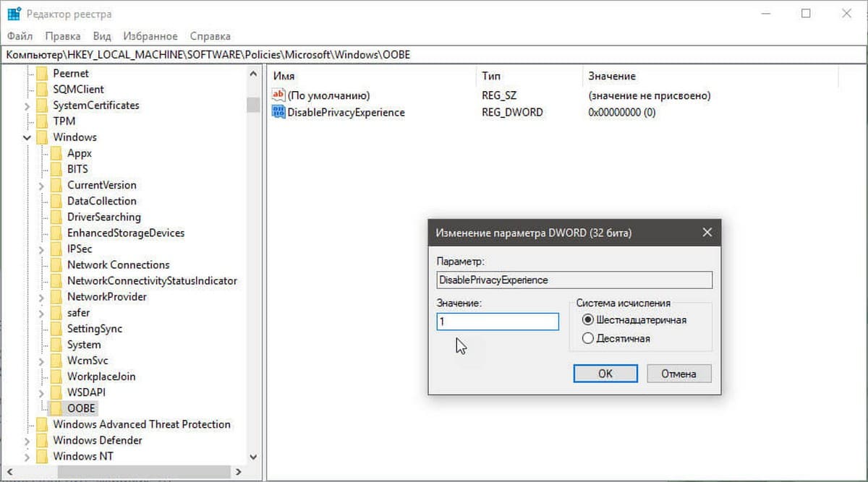The image size is (868, 482).
Task: Select the Десятичная radio button
Action: point(588,338)
